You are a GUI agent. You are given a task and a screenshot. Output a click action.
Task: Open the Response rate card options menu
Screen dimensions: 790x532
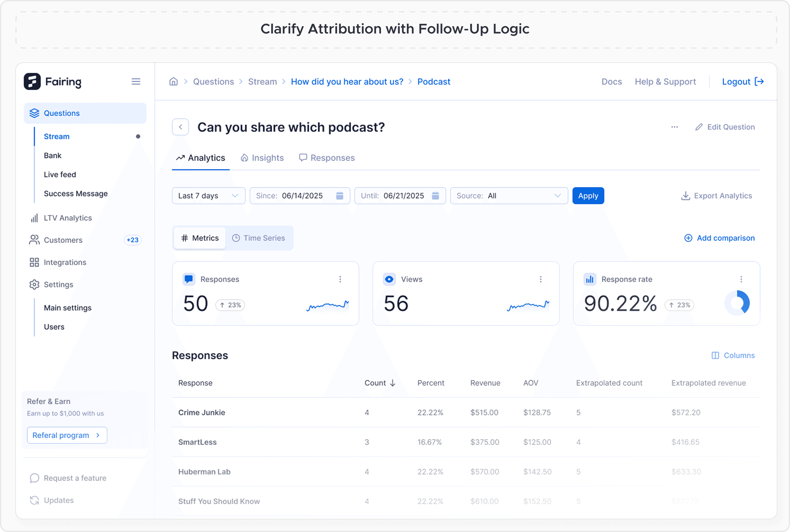pyautogui.click(x=741, y=279)
